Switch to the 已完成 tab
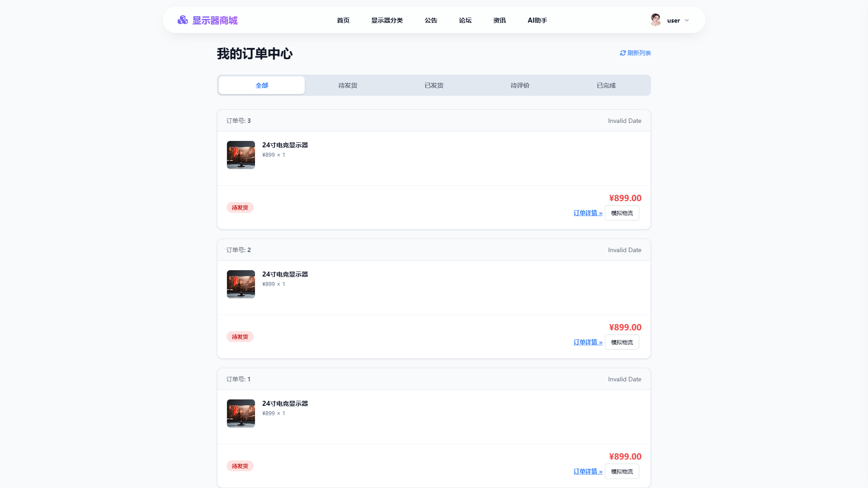 606,85
